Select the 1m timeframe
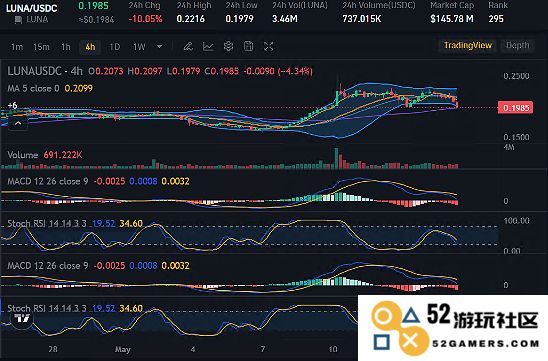 pyautogui.click(x=17, y=47)
